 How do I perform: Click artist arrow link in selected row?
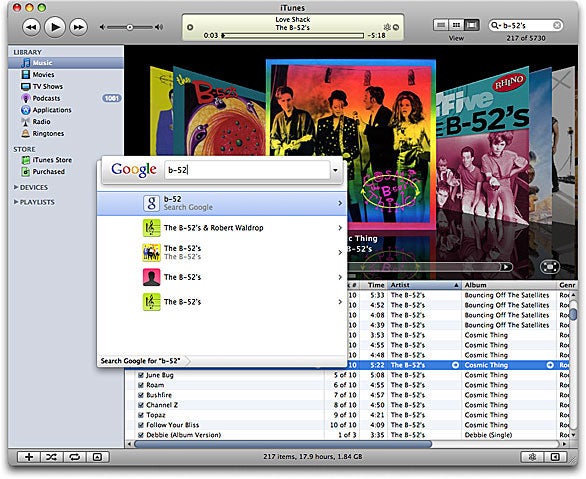click(455, 365)
